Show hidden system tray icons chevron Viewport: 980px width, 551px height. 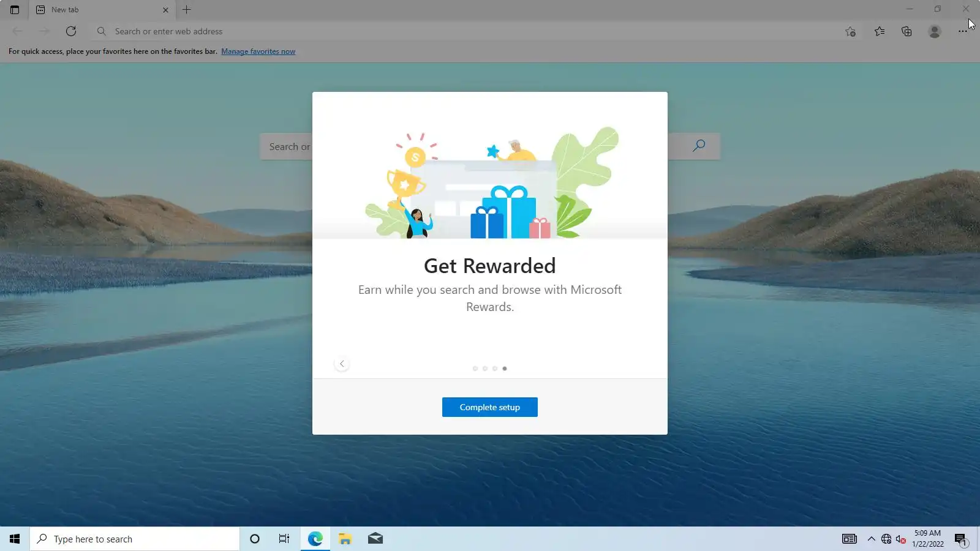click(871, 539)
